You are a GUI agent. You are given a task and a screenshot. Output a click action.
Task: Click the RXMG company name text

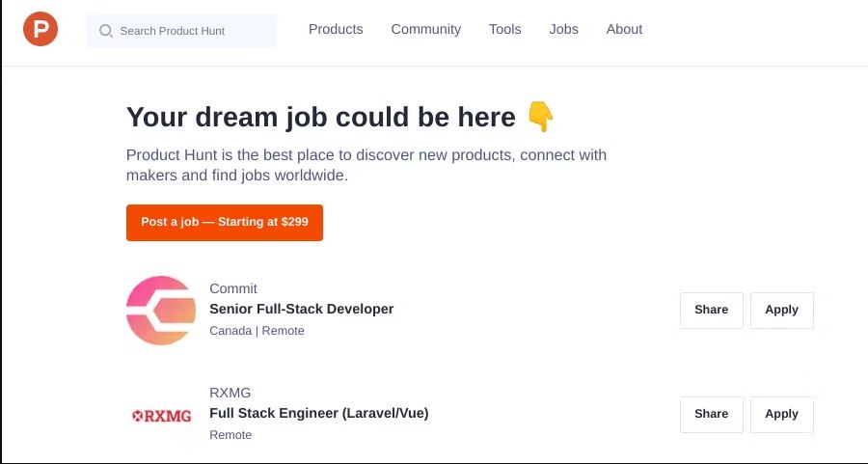tap(230, 393)
